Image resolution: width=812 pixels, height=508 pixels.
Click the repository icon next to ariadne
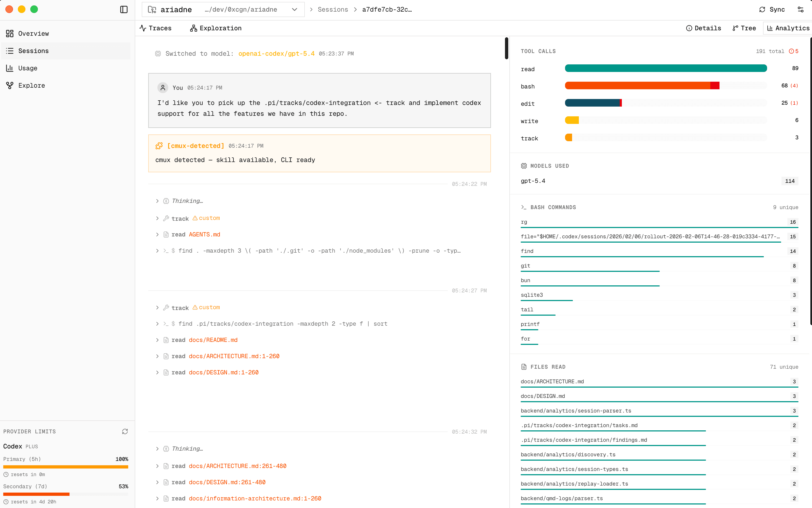tap(152, 9)
